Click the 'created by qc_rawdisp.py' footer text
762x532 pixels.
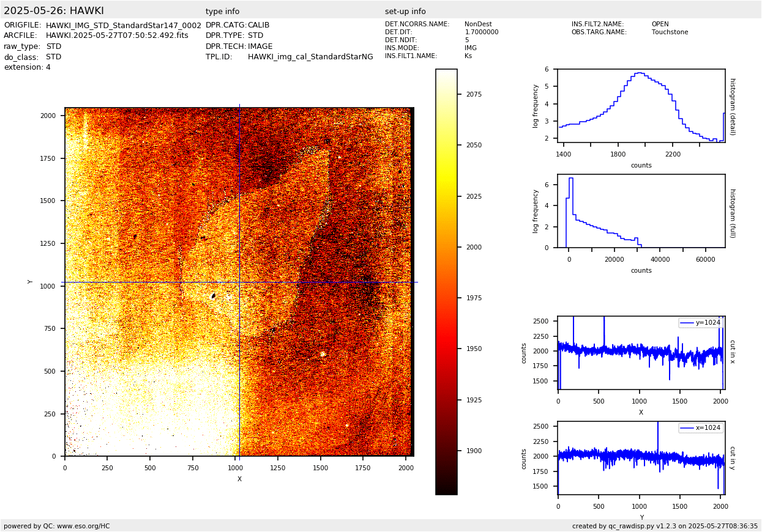665,526
